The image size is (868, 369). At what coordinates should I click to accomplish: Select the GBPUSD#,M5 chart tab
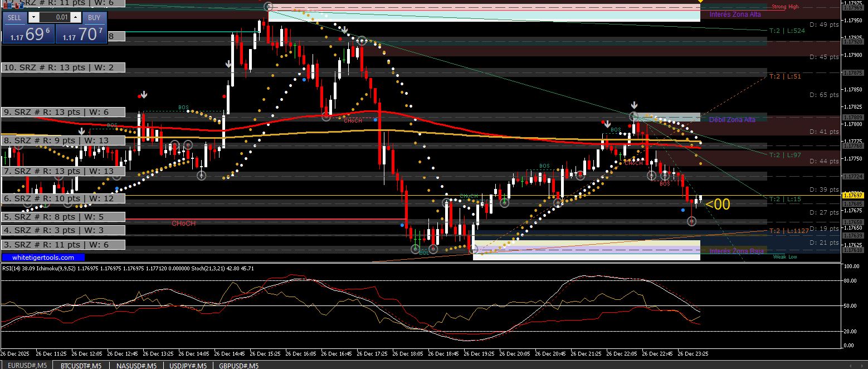click(239, 366)
